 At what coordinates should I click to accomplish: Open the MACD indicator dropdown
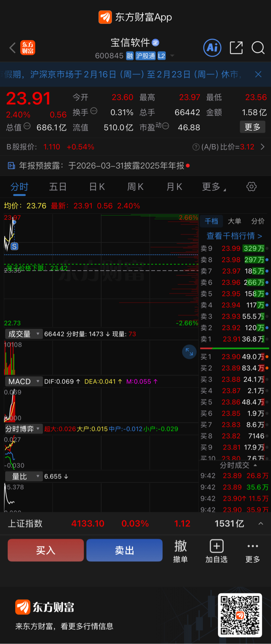pyautogui.click(x=24, y=381)
